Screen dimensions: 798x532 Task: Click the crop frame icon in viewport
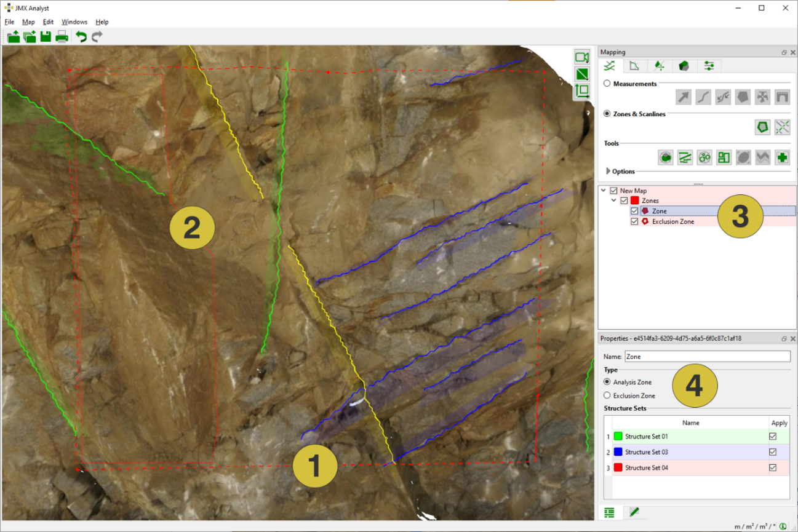coord(581,92)
